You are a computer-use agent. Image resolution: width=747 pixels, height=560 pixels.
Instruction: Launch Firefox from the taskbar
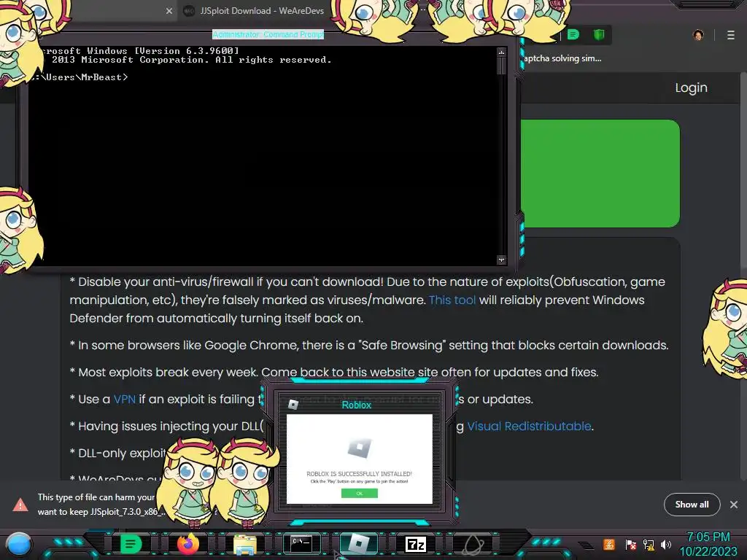coord(187,544)
